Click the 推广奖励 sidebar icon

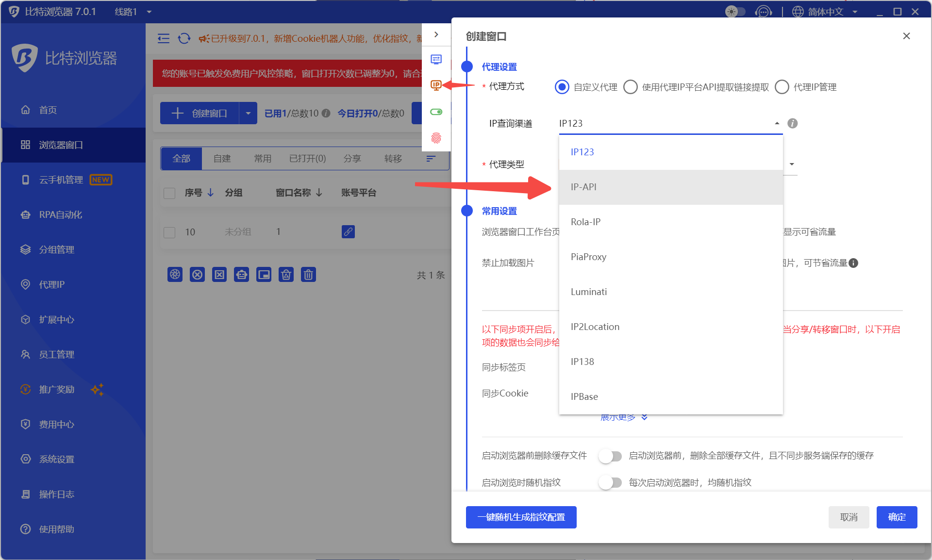[26, 390]
